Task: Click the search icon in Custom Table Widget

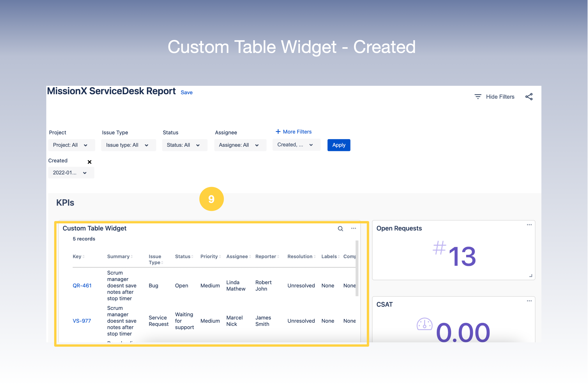Action: (340, 229)
